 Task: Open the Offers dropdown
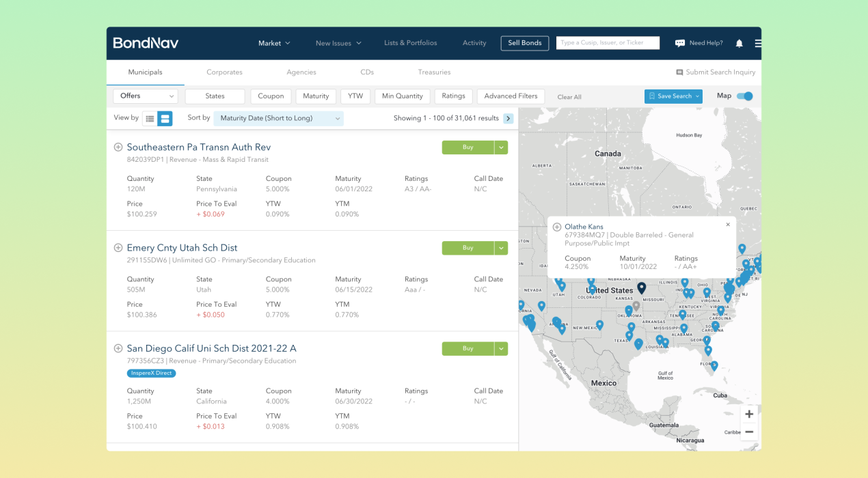[x=145, y=96]
